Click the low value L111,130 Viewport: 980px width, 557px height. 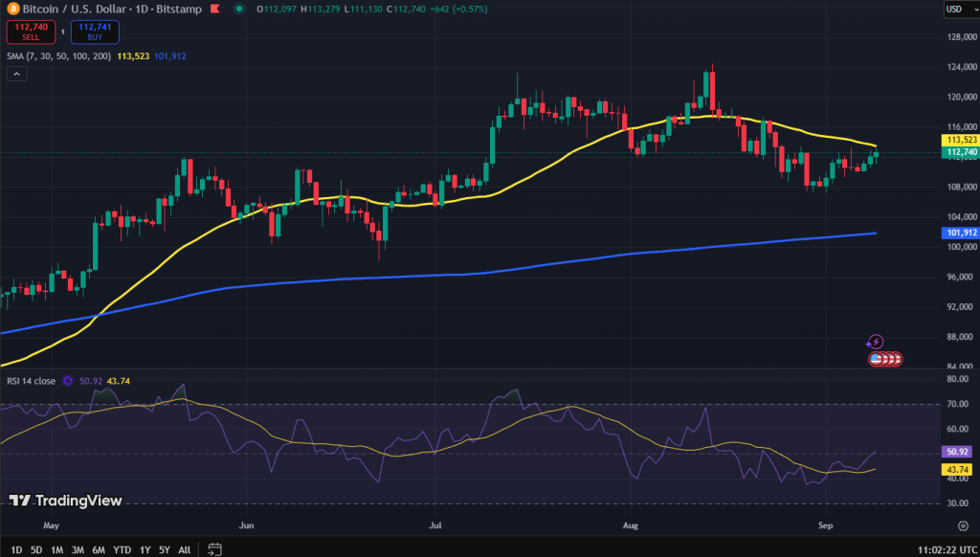pos(363,10)
